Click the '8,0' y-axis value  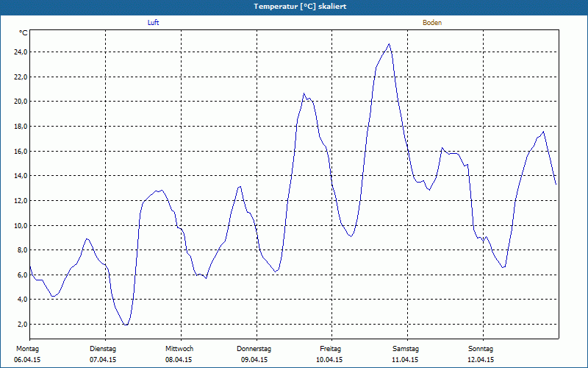23,250
